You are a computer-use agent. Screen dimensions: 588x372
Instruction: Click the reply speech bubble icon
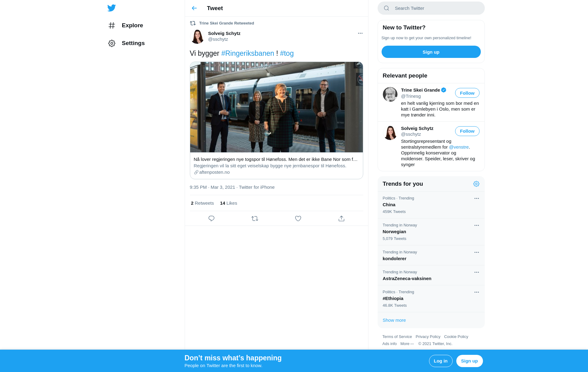click(211, 218)
